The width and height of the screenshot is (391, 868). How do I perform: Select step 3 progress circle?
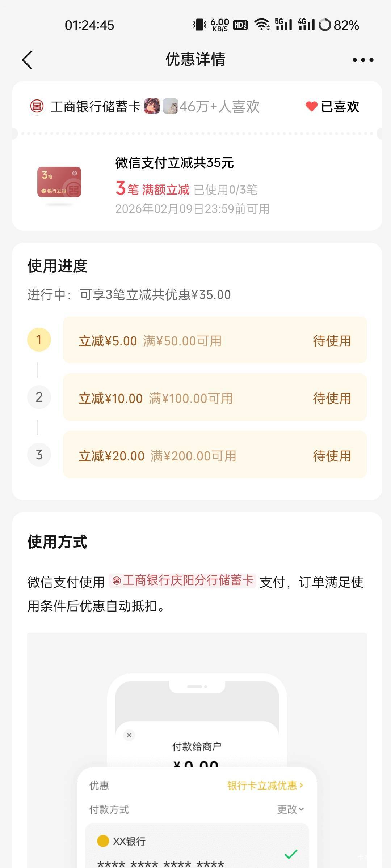point(39,455)
